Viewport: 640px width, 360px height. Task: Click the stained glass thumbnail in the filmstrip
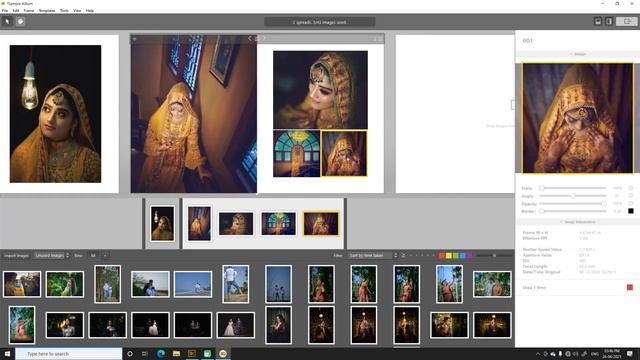(x=279, y=224)
